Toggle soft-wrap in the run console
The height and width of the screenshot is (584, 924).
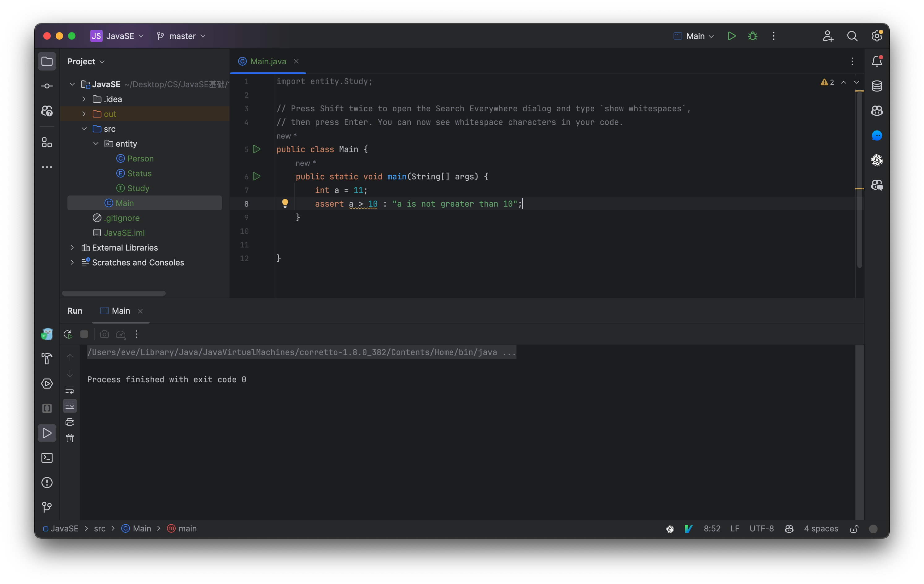[x=70, y=390]
